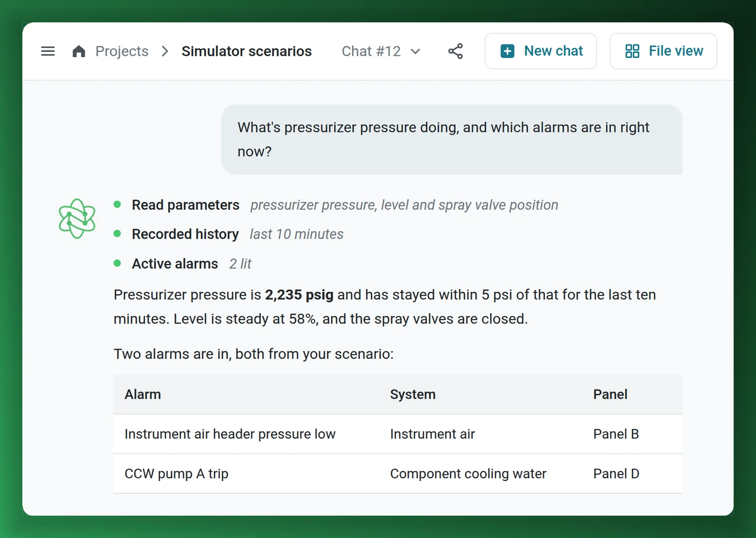This screenshot has width=756, height=538.
Task: Click the '2 lit' alarm count
Action: point(241,264)
